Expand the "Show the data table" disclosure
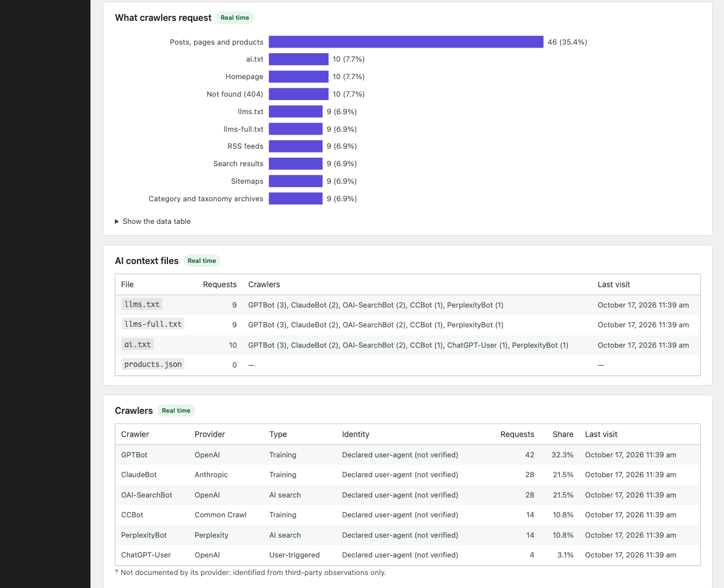 [x=153, y=222]
